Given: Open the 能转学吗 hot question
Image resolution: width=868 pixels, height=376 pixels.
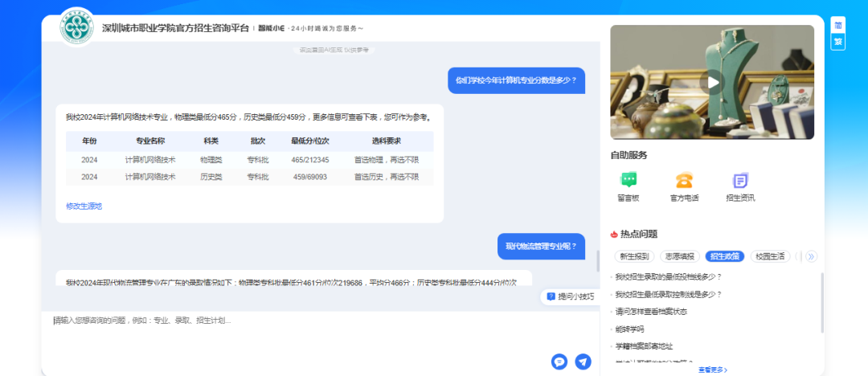Looking at the screenshot, I should click(629, 329).
